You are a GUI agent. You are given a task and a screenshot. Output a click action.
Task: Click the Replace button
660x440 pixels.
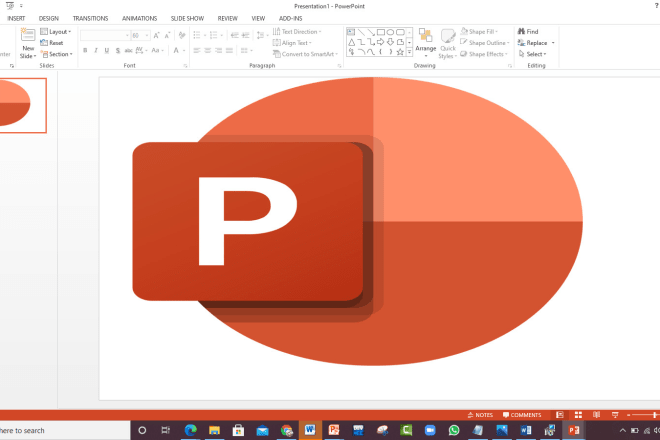[x=536, y=43]
